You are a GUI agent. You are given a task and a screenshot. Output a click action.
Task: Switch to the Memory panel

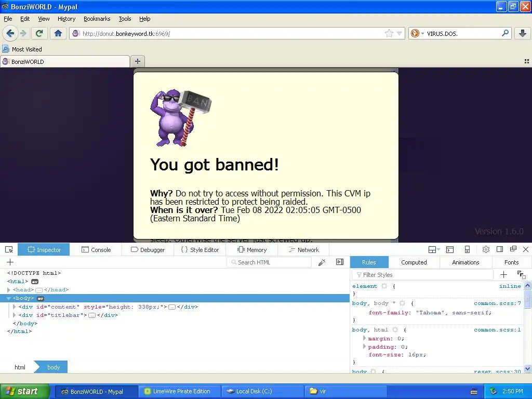click(252, 250)
